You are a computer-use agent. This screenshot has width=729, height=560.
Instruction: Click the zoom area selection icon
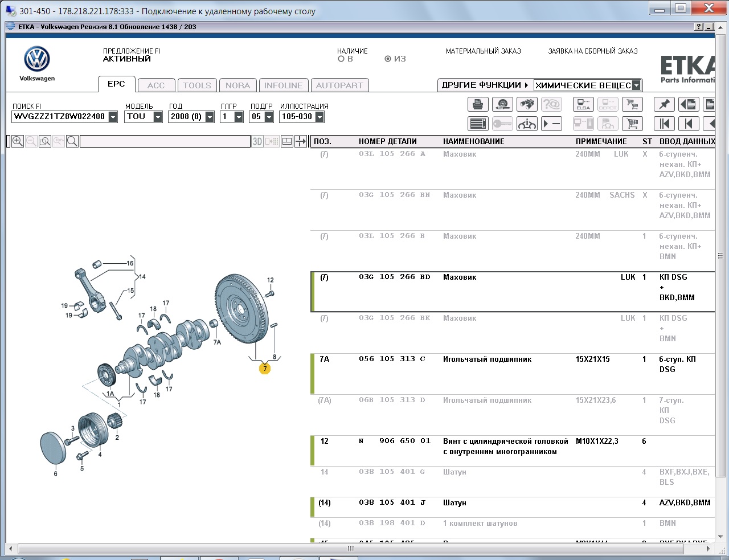45,141
